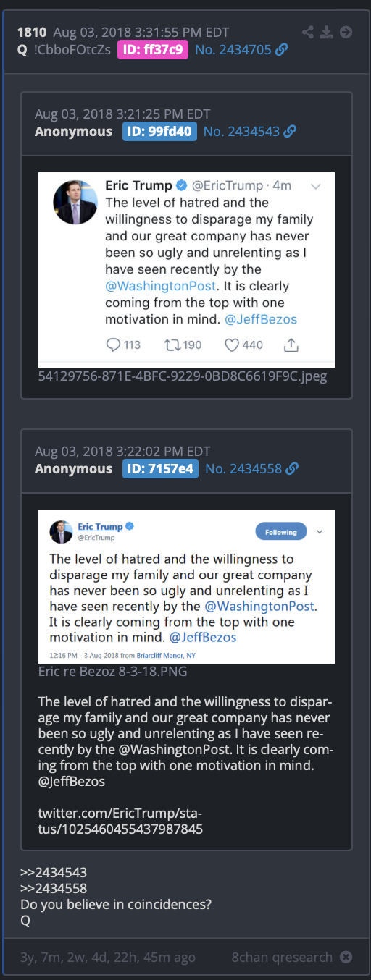Select the blue ID: 99fd40 badge
This screenshot has width=371, height=980.
pos(159,131)
